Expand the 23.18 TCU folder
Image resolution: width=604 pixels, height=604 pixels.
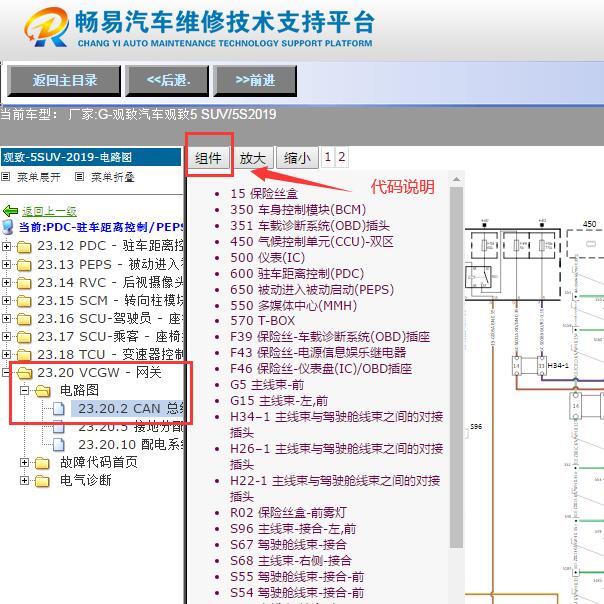click(6, 354)
